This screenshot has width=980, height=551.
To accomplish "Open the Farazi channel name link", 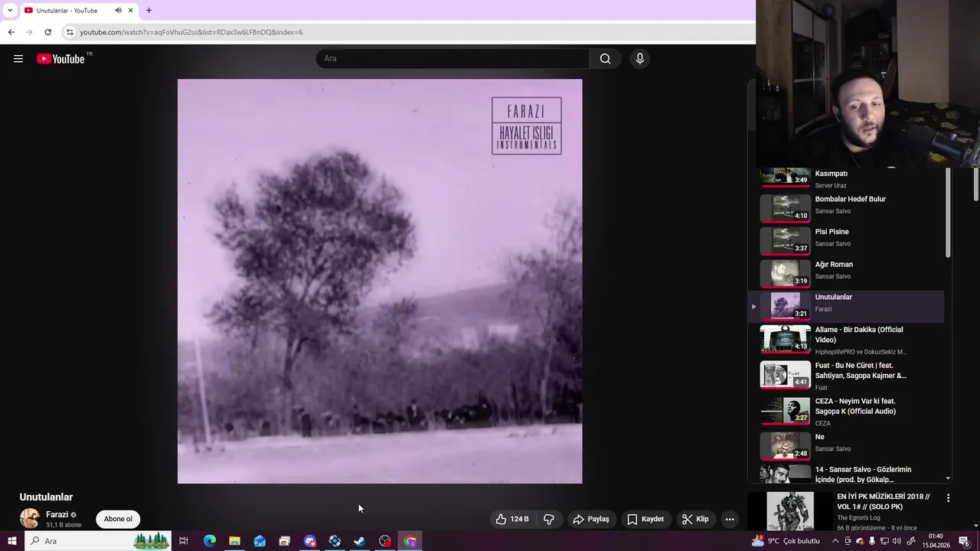I will (57, 515).
